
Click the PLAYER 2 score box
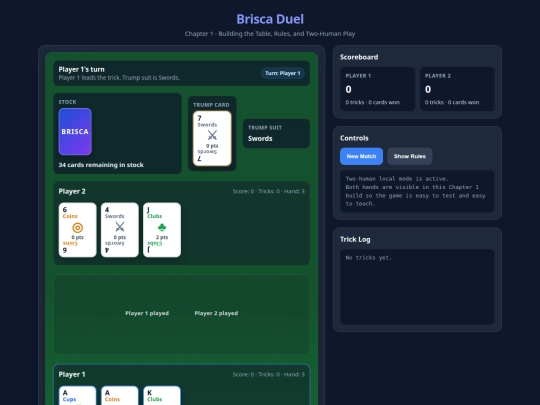[457, 89]
